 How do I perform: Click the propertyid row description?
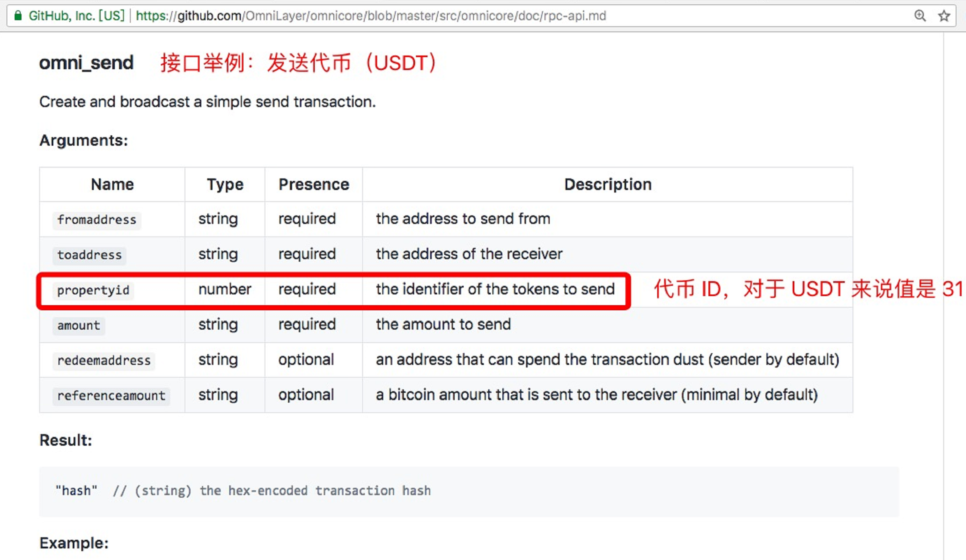494,289
